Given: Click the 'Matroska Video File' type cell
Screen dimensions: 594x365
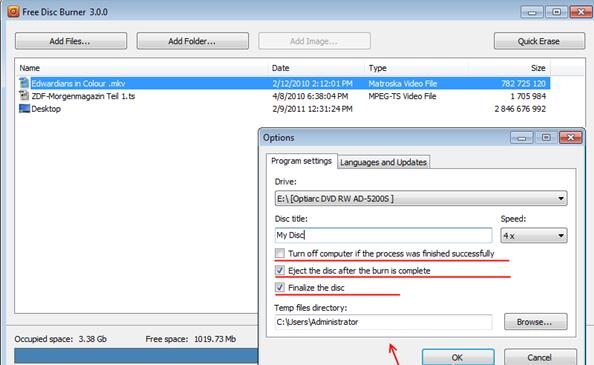Looking at the screenshot, I should click(403, 83).
